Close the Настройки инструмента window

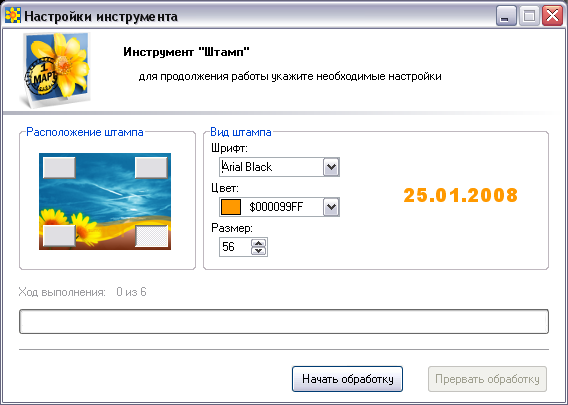pyautogui.click(x=552, y=16)
